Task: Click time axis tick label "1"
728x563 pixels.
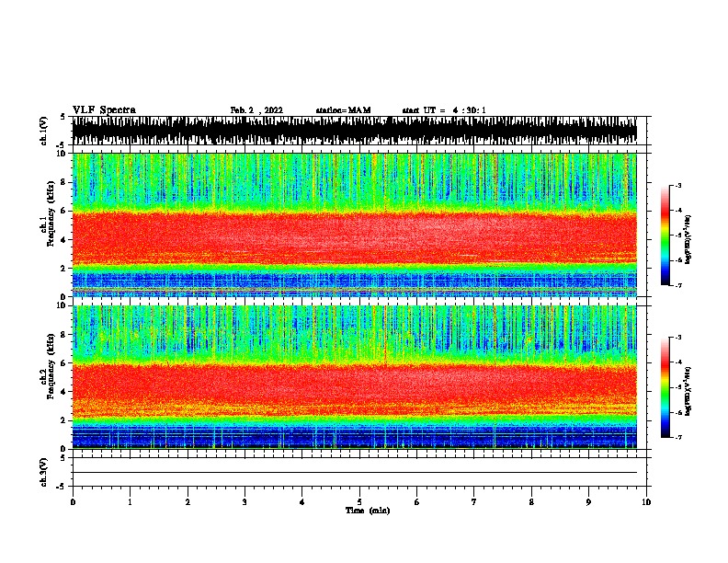Action: pos(130,502)
